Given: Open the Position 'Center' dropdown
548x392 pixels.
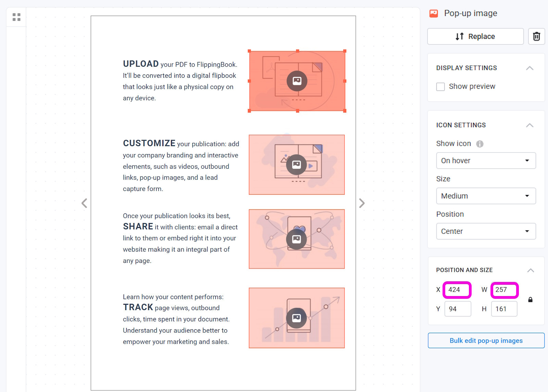Looking at the screenshot, I should click(x=486, y=231).
